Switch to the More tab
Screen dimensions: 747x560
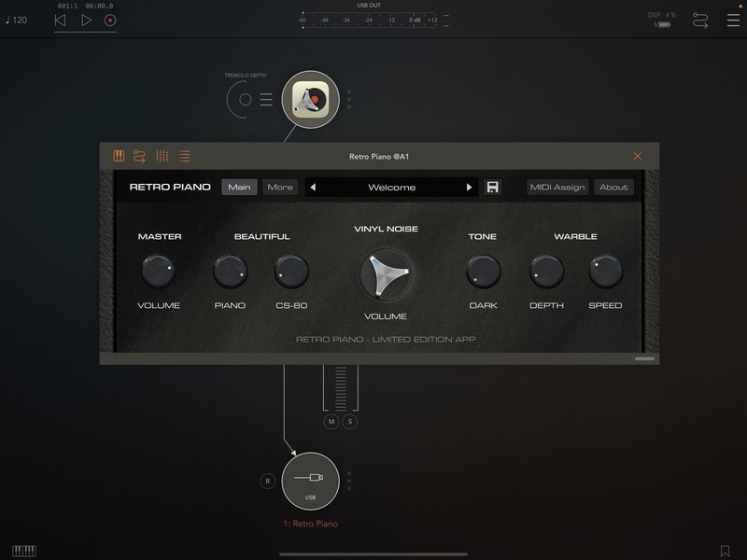[x=280, y=188]
